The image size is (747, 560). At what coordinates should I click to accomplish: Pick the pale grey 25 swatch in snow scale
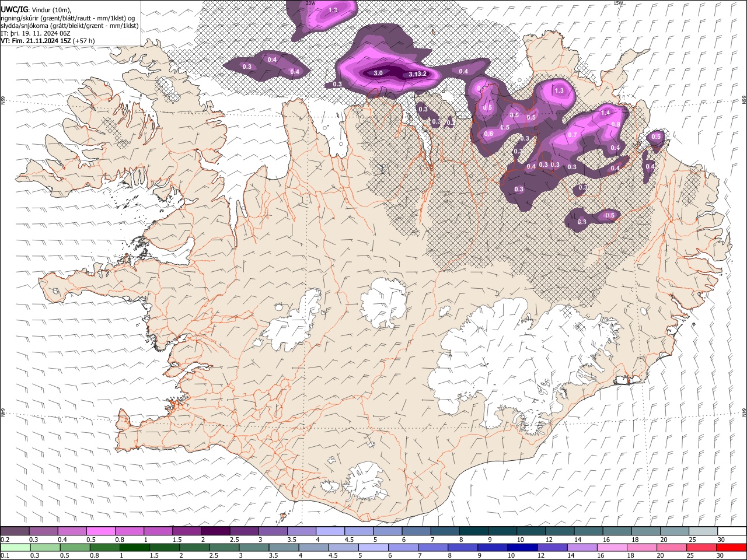point(704,531)
